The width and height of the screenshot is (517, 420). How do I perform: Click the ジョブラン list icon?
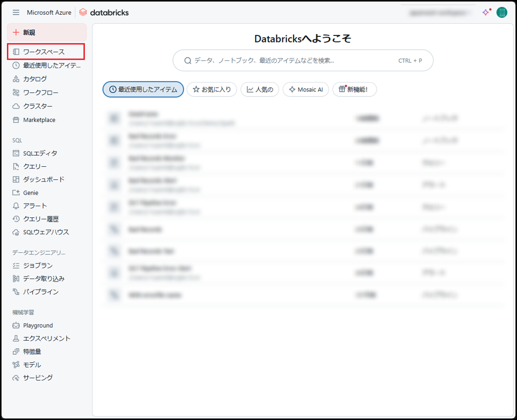[x=16, y=265]
